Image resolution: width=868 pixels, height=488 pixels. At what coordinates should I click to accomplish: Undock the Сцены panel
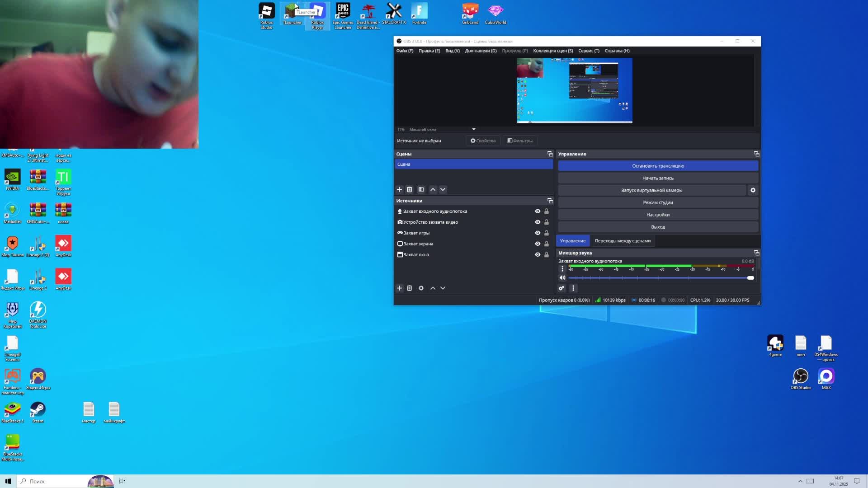(x=550, y=154)
